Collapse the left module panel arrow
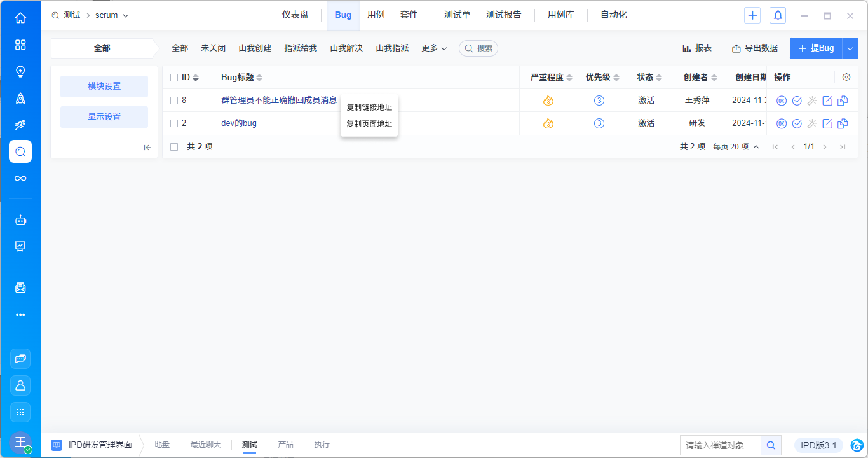The width and height of the screenshot is (868, 458). pyautogui.click(x=147, y=148)
